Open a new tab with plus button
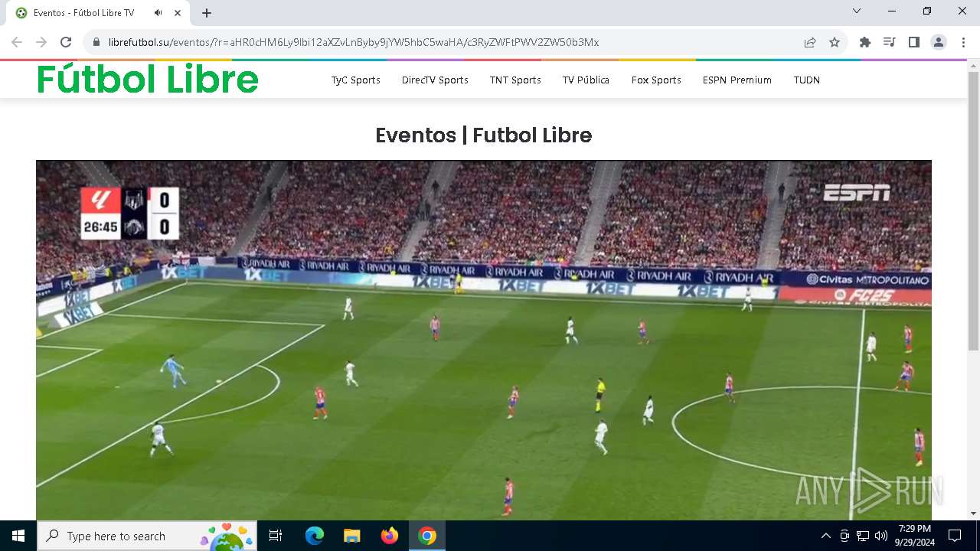Viewport: 980px width, 551px height. (x=207, y=13)
